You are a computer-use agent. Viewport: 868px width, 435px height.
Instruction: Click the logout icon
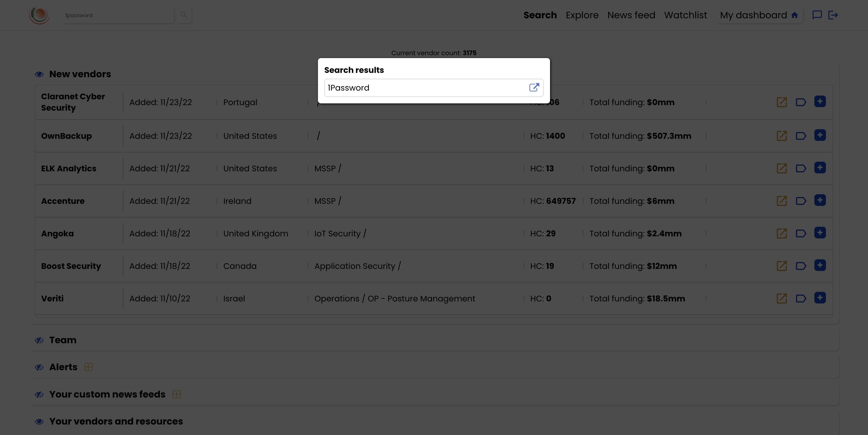pyautogui.click(x=833, y=15)
